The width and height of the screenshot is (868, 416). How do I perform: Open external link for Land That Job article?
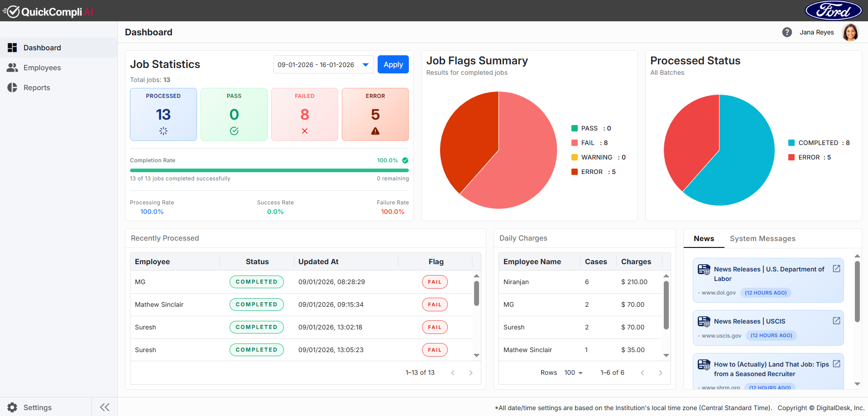pyautogui.click(x=836, y=364)
